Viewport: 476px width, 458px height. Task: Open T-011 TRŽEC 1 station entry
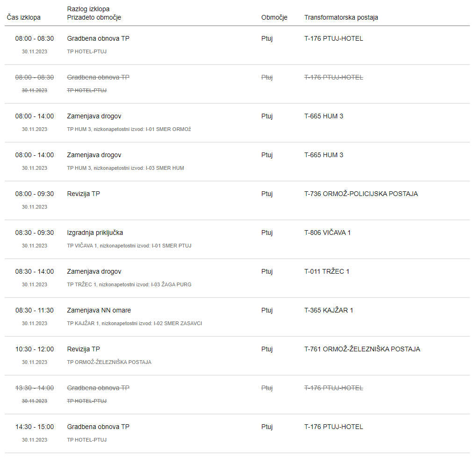pyautogui.click(x=327, y=271)
